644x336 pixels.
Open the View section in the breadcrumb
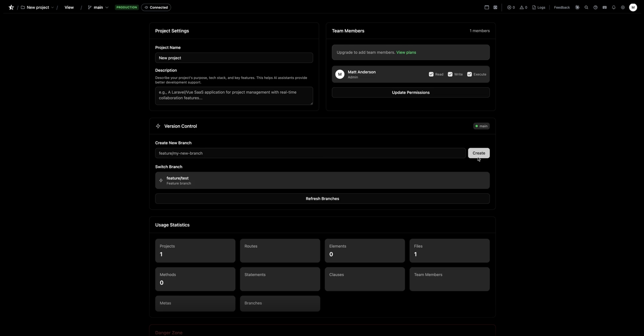(69, 7)
